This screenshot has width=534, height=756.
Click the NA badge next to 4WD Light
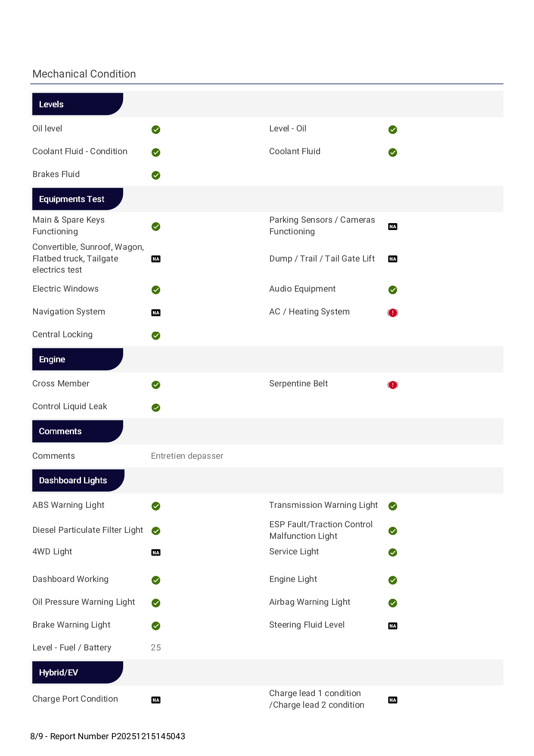click(156, 553)
